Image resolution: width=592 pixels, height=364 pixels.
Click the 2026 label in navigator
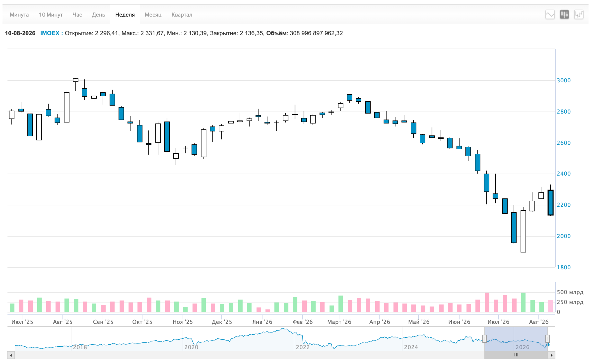pos(523,347)
